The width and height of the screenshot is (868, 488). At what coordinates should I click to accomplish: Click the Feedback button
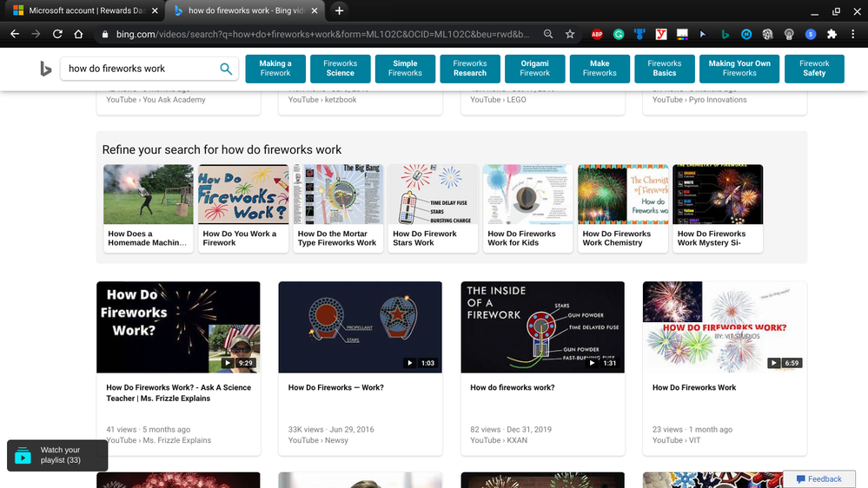tap(818, 478)
